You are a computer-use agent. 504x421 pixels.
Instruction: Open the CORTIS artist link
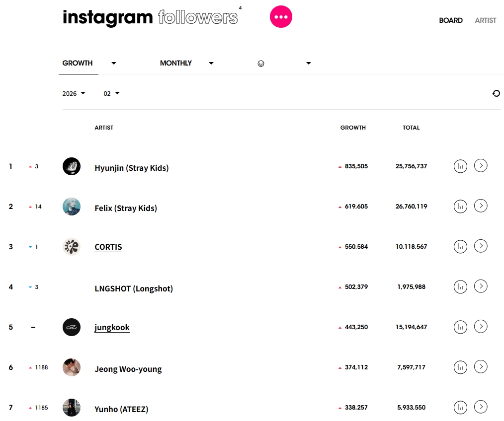[x=108, y=247]
